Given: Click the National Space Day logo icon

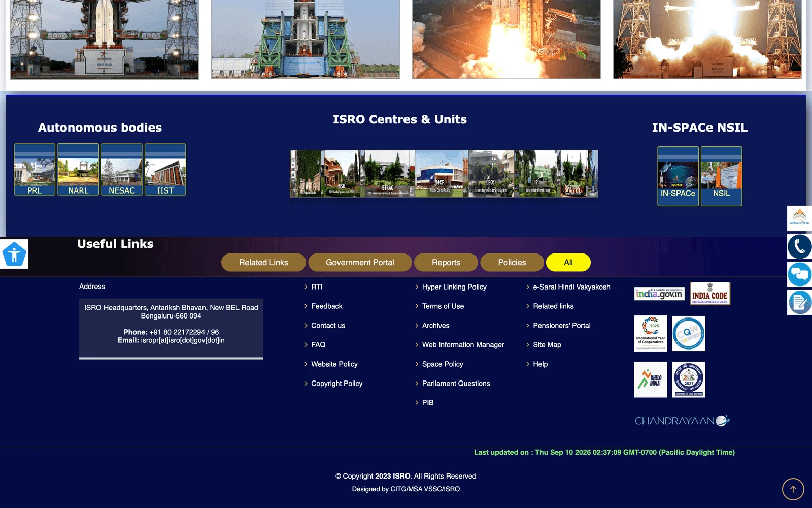Looking at the screenshot, I should tap(799, 218).
